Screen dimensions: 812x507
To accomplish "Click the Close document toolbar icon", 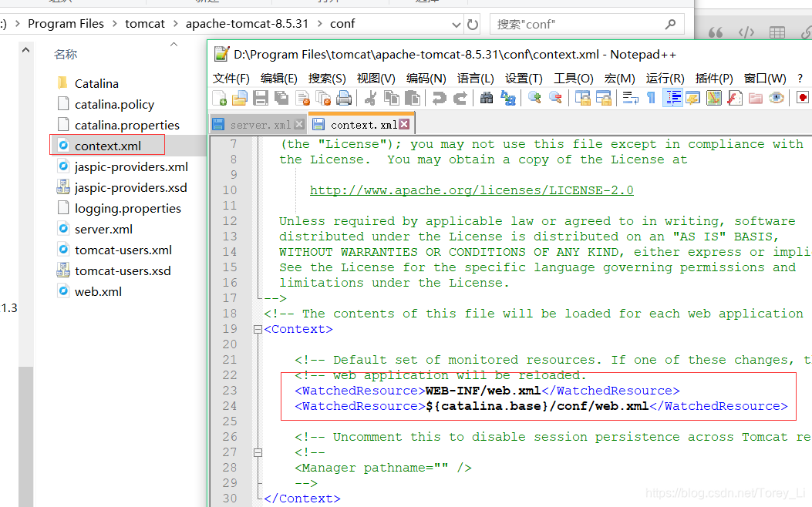I will click(302, 98).
